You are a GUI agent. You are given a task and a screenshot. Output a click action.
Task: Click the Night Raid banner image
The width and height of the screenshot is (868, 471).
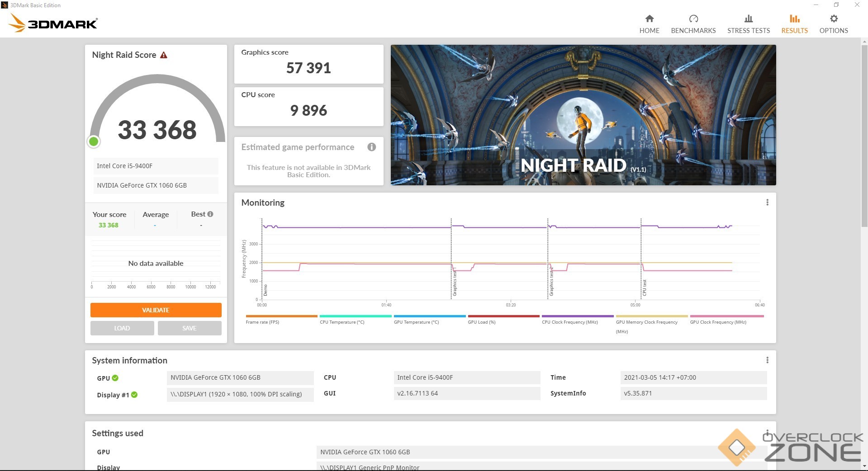[x=583, y=115]
